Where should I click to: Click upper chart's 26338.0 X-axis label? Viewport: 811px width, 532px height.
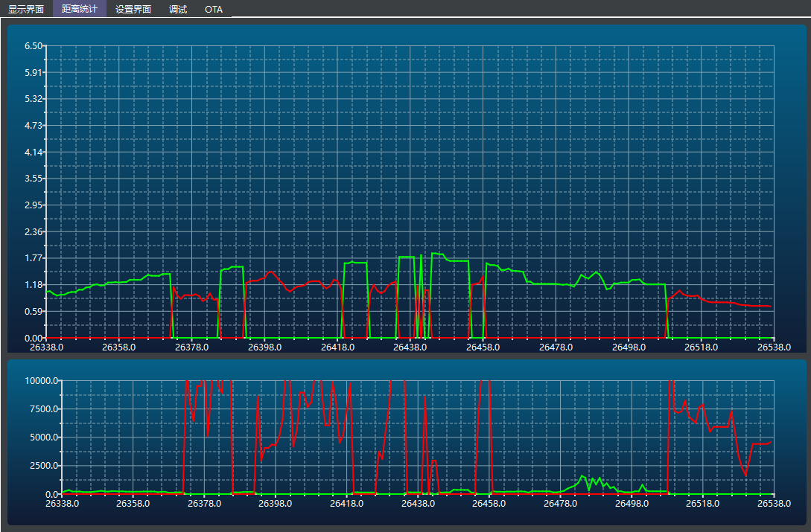(46, 347)
